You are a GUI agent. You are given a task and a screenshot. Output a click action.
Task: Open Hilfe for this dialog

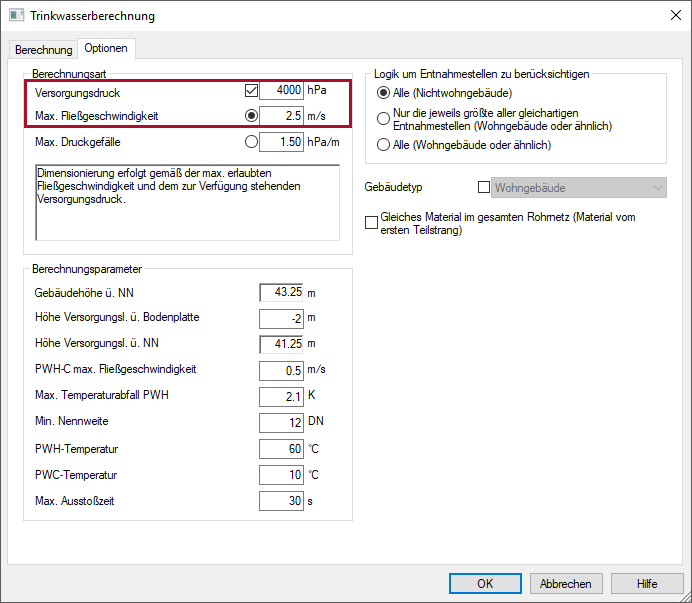(x=647, y=584)
